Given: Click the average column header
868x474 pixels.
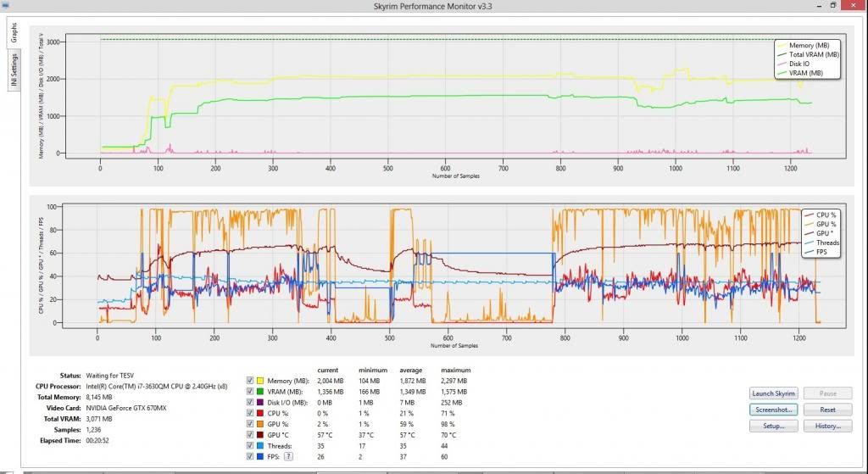Looking at the screenshot, I should (x=411, y=370).
